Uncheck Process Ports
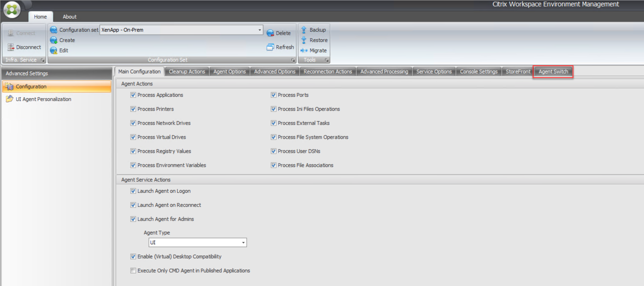The height and width of the screenshot is (286, 644). pos(274,95)
